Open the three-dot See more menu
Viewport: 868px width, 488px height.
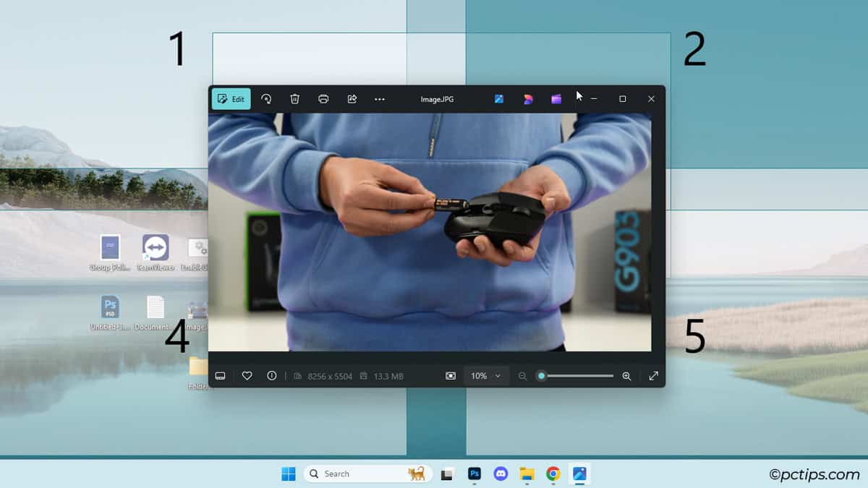[380, 99]
